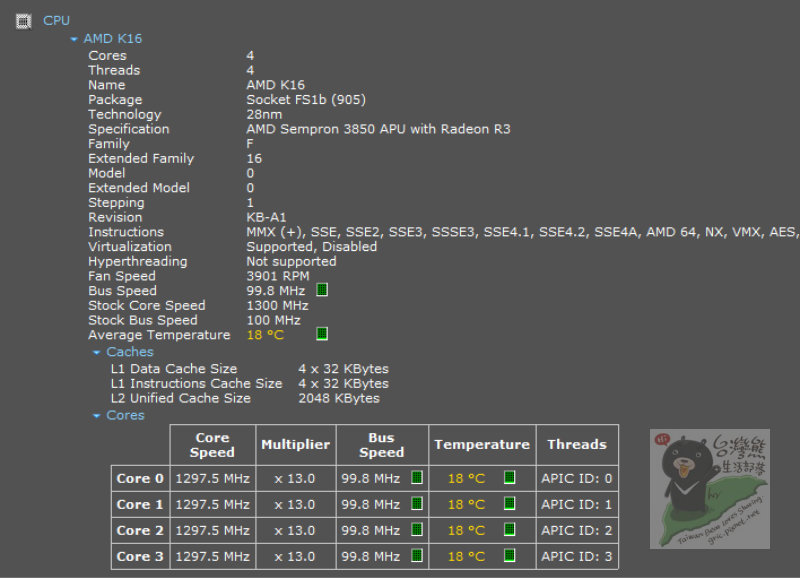Image resolution: width=800 pixels, height=579 pixels.
Task: Click the 2048 KBytes L2 cache value
Action: click(339, 398)
